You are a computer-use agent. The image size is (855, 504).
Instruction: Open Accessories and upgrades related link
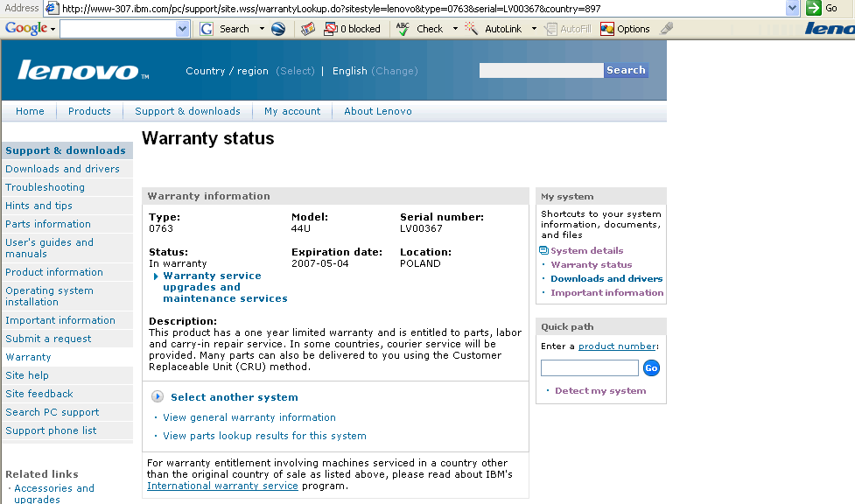coord(54,493)
